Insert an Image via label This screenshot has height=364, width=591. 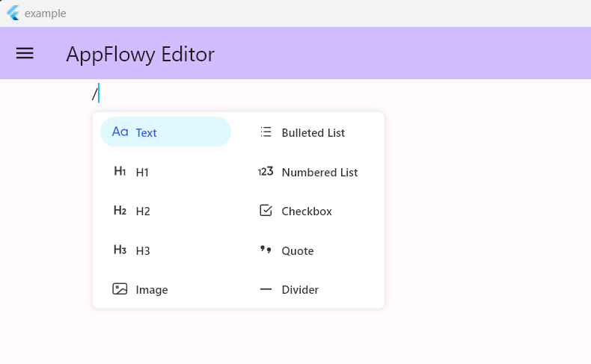(x=152, y=290)
